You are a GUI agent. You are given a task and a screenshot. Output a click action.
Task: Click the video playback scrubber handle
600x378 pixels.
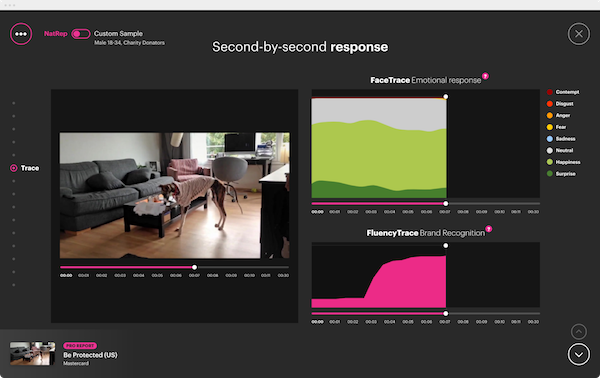pyautogui.click(x=194, y=267)
